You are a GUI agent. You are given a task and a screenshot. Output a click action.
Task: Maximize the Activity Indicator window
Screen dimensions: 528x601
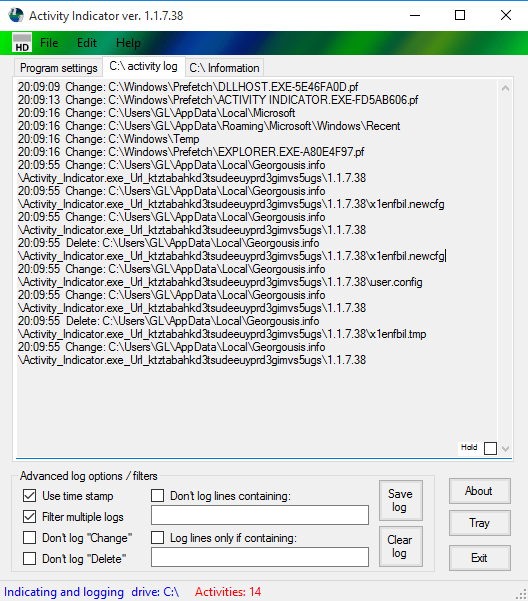(460, 15)
